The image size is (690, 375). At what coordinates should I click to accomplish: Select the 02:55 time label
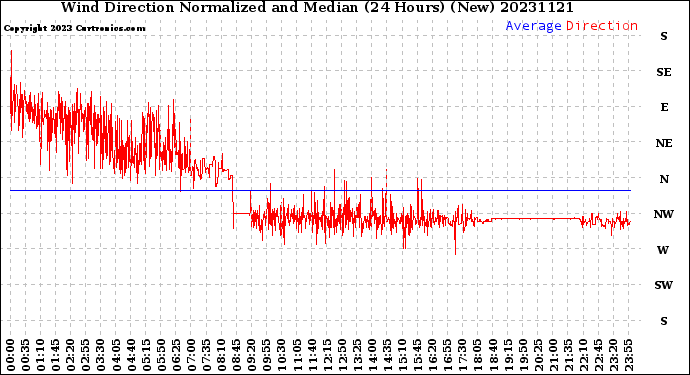point(86,356)
